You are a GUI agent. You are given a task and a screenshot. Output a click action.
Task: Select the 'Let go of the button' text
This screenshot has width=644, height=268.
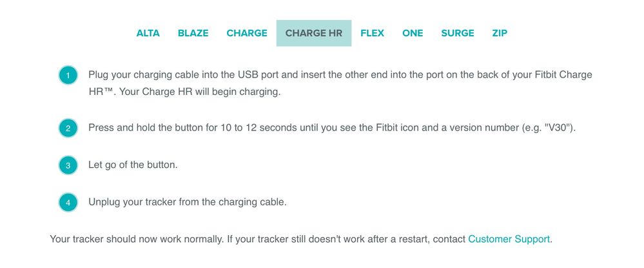[133, 165]
